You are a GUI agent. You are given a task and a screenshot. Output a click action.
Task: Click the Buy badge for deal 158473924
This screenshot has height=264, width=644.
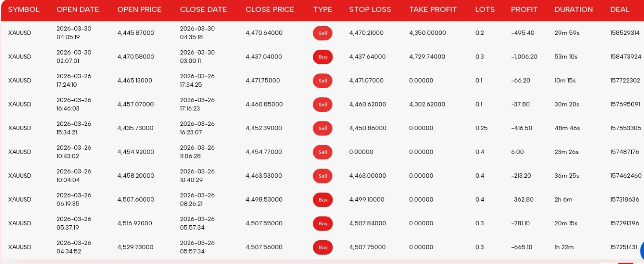(322, 57)
